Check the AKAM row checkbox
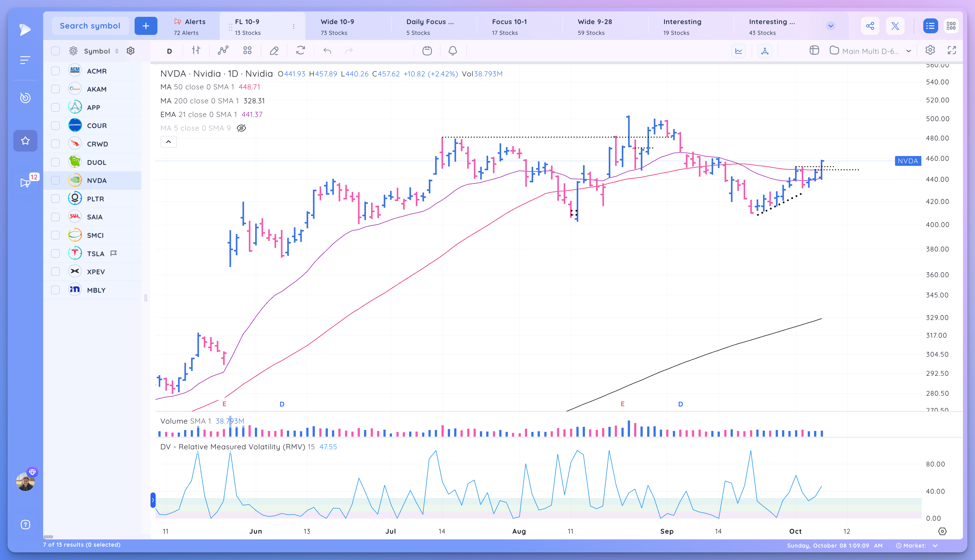The height and width of the screenshot is (560, 975). coord(56,89)
